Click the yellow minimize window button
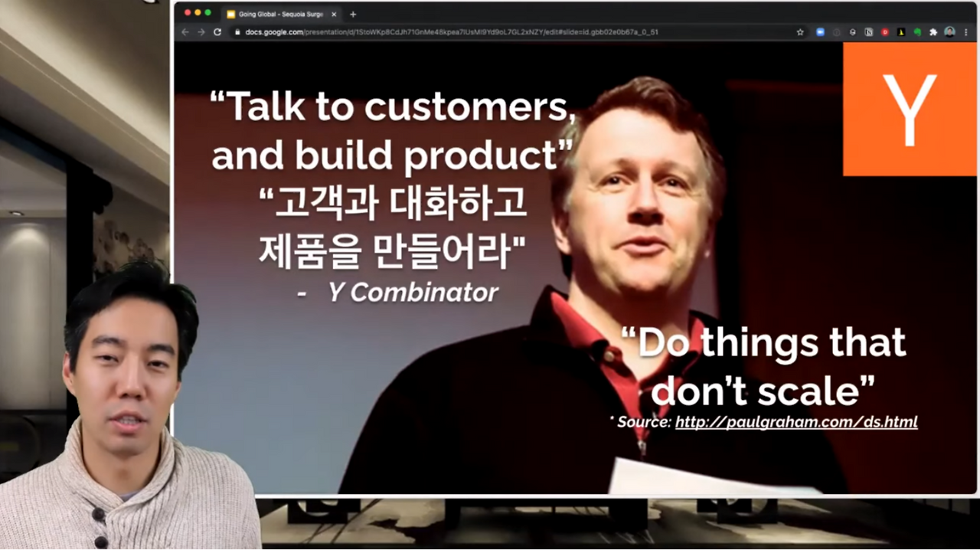This screenshot has width=980, height=550. coord(198,13)
